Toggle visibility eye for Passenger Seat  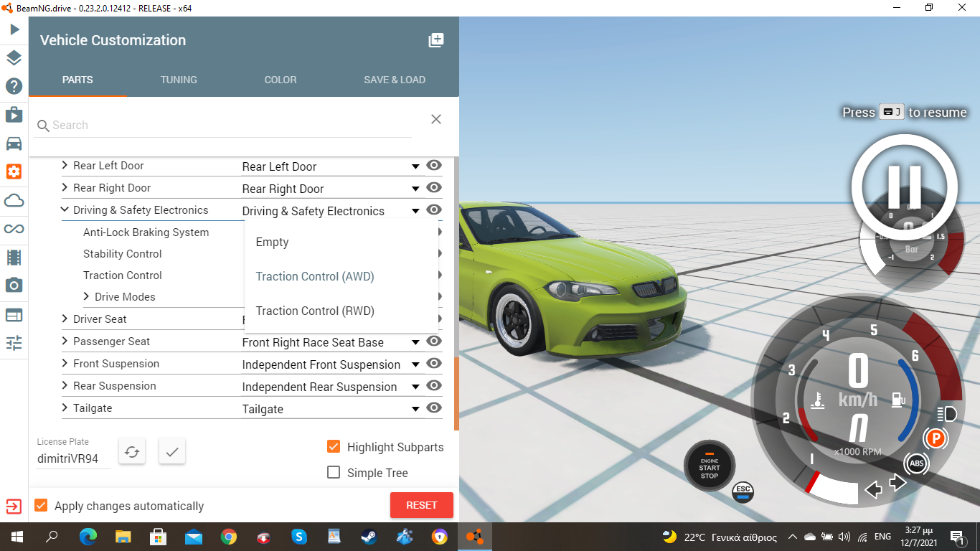tap(433, 341)
